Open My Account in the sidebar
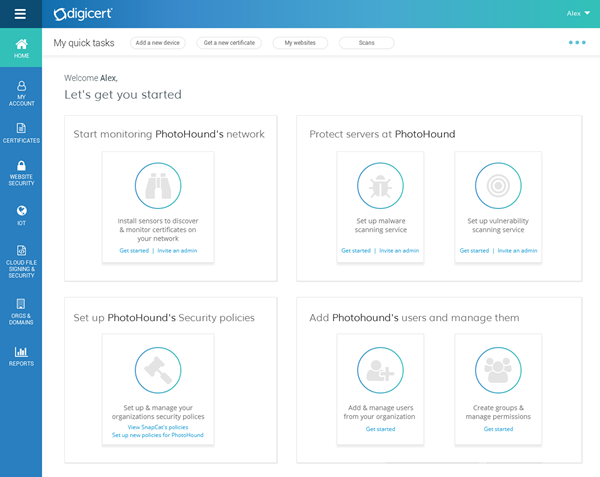The image size is (600, 477). pos(21,94)
